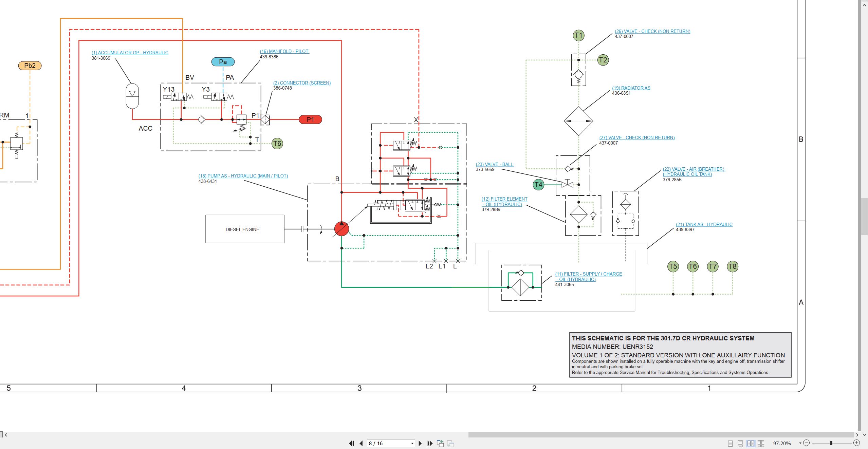Click the grayed next view icon
This screenshot has width=868, height=449.
[x=450, y=443]
